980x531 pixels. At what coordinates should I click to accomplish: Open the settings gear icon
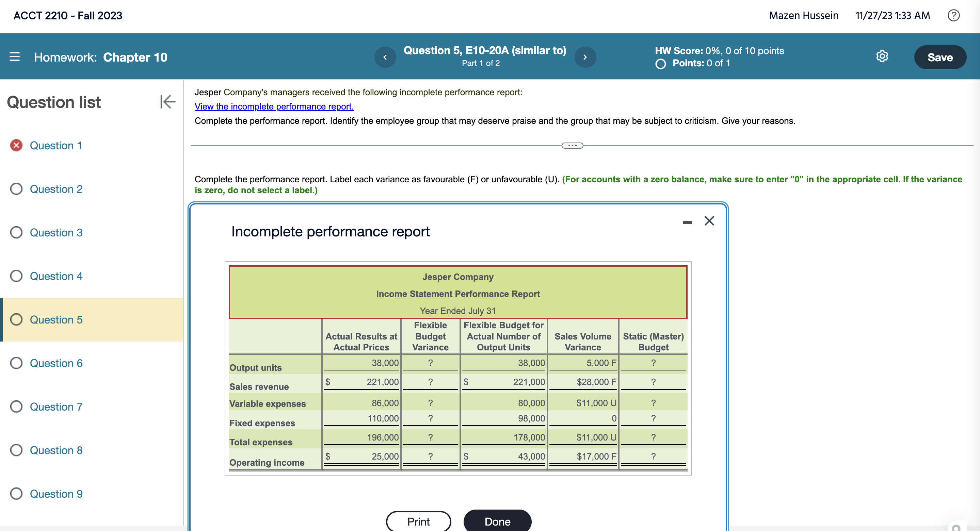pos(882,56)
